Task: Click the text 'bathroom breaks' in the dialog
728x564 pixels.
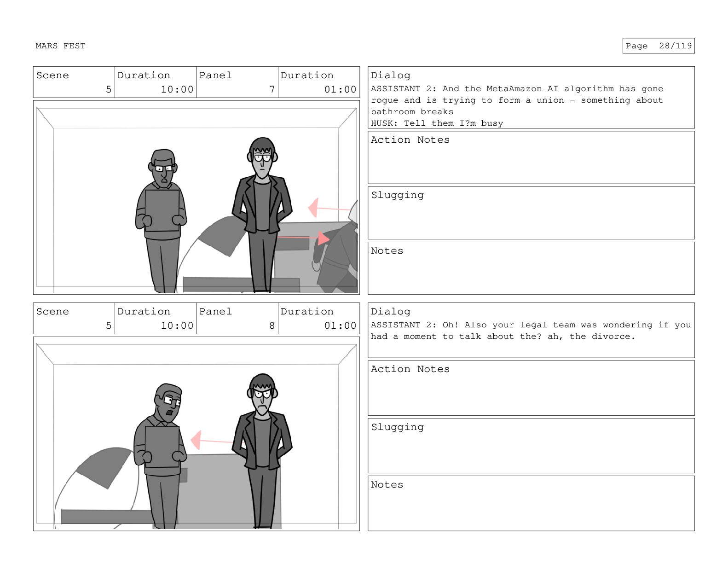Action: pos(412,111)
